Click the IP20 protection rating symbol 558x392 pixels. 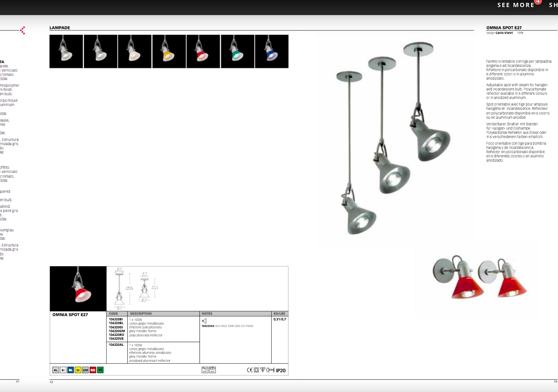point(281,371)
